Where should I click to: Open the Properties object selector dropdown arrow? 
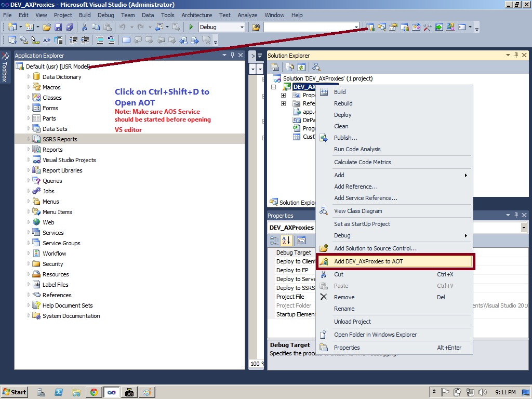[x=524, y=228]
